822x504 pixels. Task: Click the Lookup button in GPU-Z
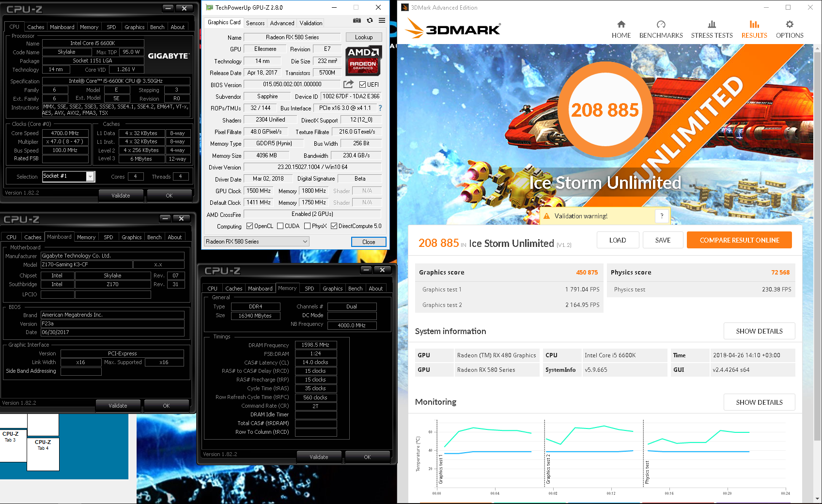pyautogui.click(x=364, y=37)
